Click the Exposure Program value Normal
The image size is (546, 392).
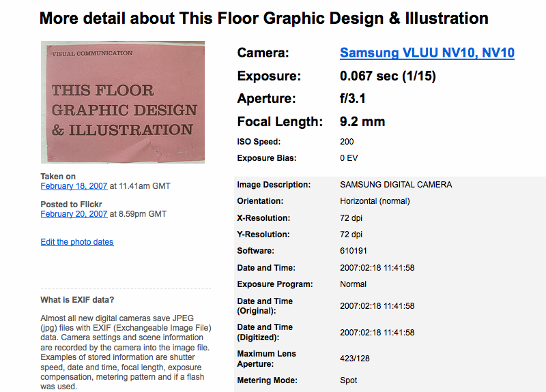pyautogui.click(x=353, y=284)
